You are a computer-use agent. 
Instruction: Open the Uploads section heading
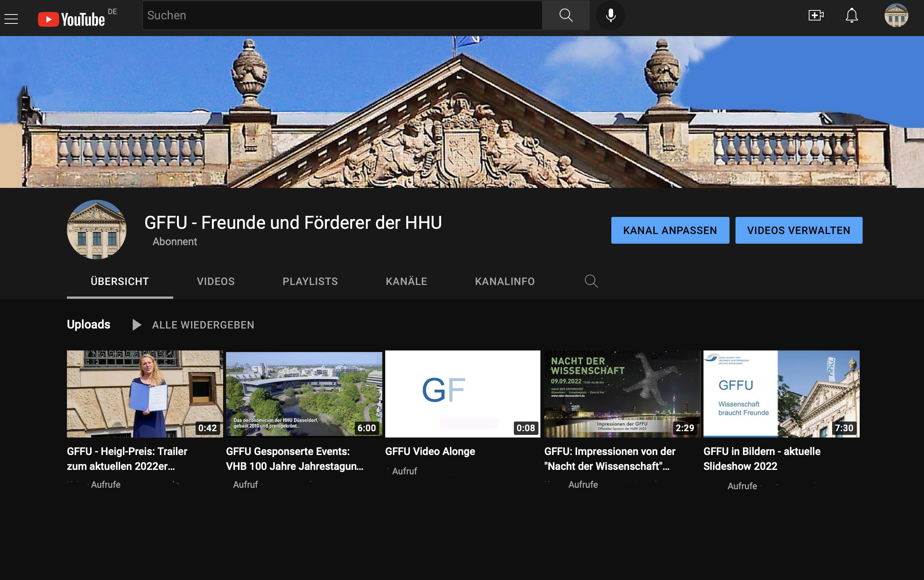click(88, 324)
